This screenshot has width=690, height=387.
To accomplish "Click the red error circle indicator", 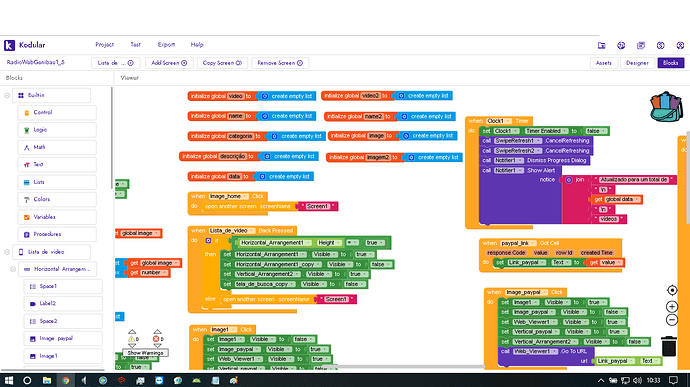I will (156, 339).
